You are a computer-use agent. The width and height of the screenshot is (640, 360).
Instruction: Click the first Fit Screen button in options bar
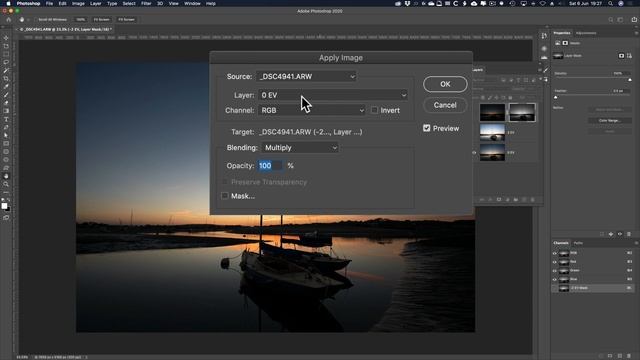point(102,20)
